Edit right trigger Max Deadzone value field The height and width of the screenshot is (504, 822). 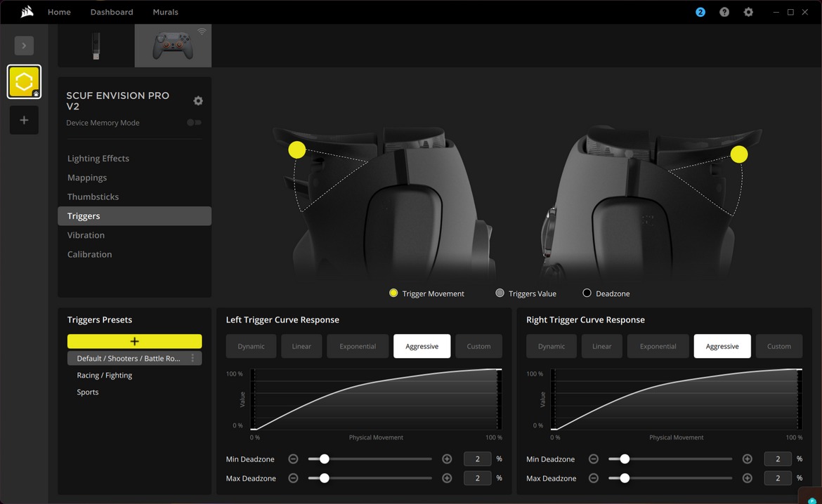[x=778, y=478]
